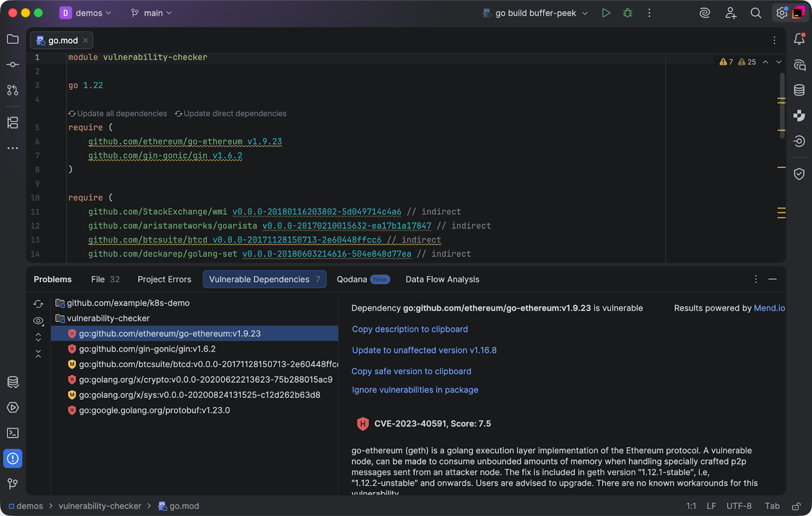
Task: Open the Problems tool window icon
Action: (13, 459)
